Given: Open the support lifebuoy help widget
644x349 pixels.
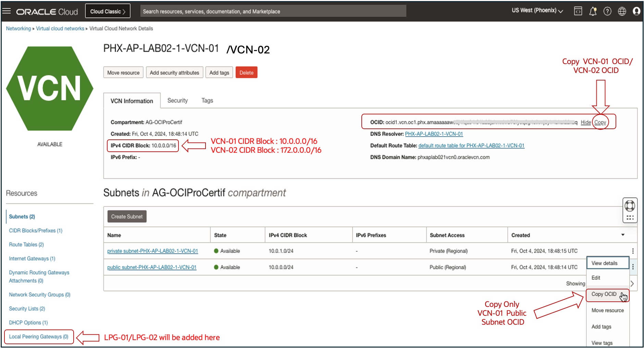Looking at the screenshot, I should (x=630, y=206).
